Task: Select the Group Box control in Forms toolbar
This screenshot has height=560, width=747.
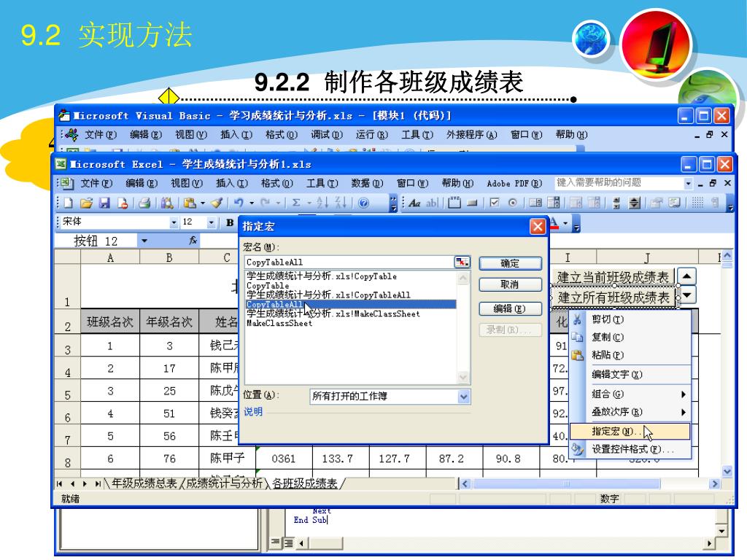Action: point(454,203)
